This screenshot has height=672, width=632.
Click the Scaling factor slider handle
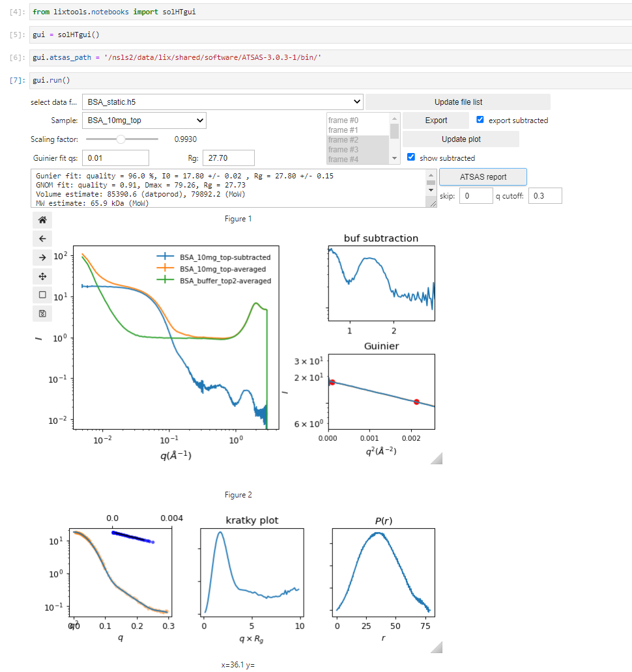121,139
